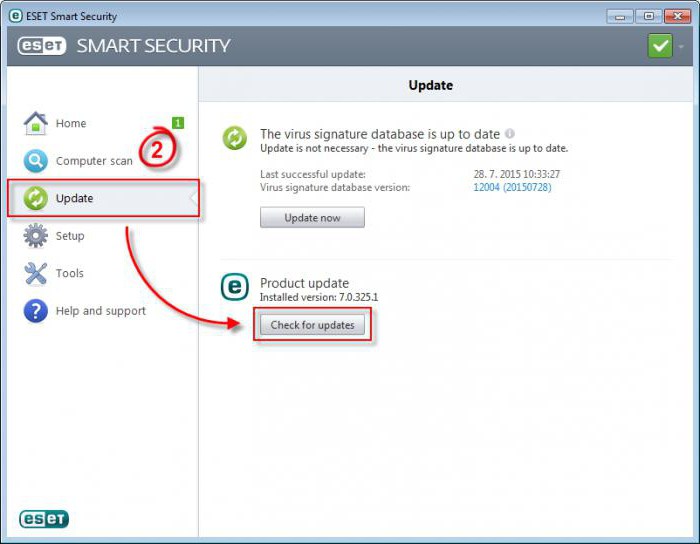Click the Help and support question icon
The height and width of the screenshot is (544, 700).
(35, 311)
